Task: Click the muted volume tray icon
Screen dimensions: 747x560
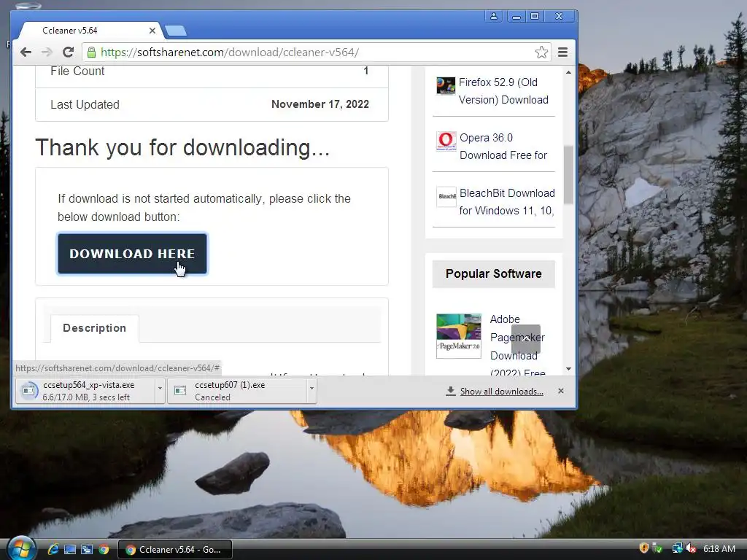Action: (x=691, y=548)
